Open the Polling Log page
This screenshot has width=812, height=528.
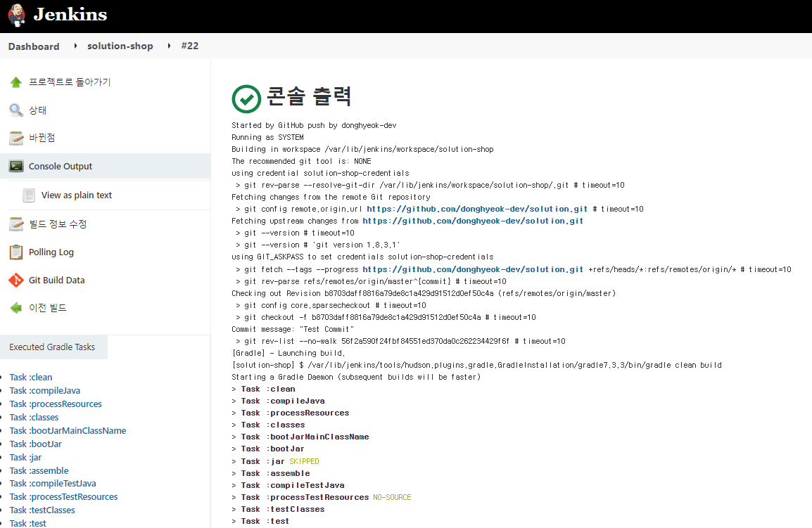click(x=51, y=252)
